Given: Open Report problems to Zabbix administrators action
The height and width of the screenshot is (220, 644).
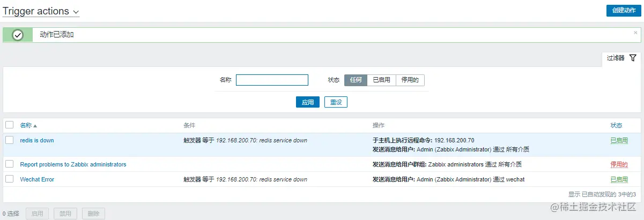Looking at the screenshot, I should 73,164.
